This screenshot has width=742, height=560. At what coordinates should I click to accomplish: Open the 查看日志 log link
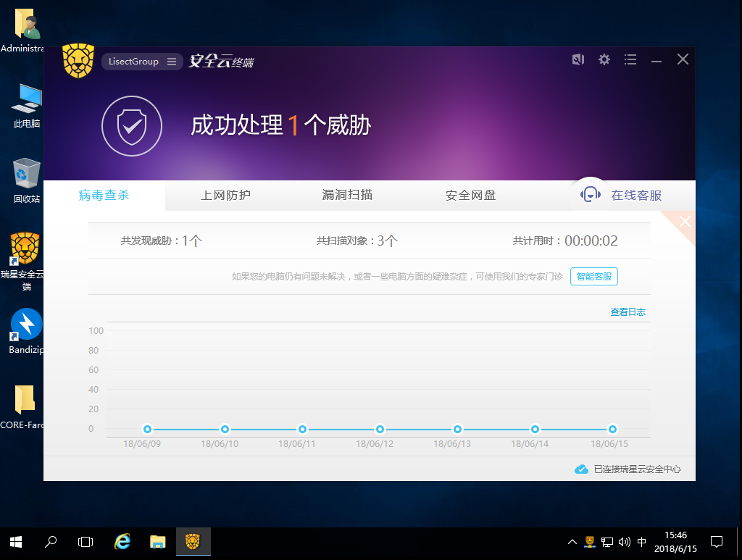628,312
